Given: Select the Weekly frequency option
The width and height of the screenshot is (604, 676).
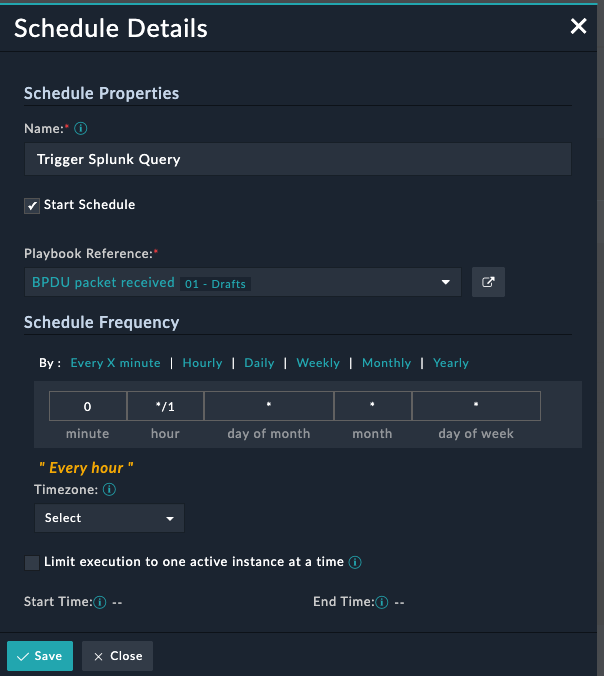Looking at the screenshot, I should [x=318, y=363].
